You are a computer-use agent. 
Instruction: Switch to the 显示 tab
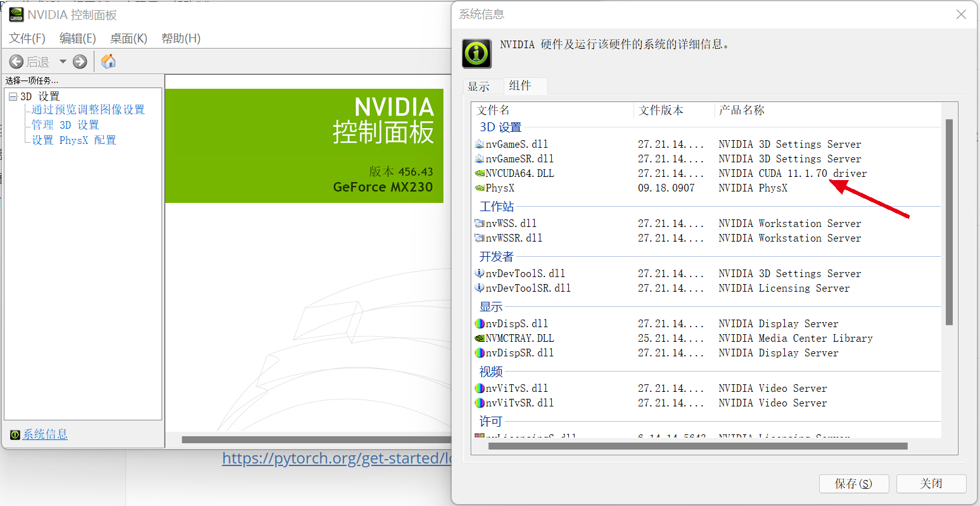tap(479, 86)
